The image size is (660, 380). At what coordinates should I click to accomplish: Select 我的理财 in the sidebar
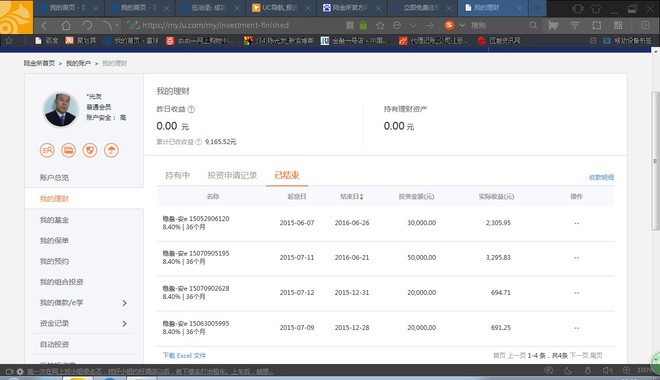coord(54,199)
